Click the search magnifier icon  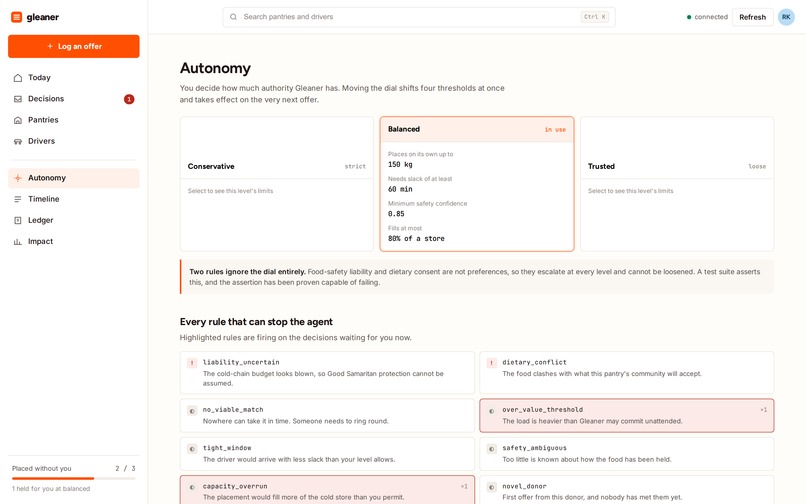(x=233, y=17)
